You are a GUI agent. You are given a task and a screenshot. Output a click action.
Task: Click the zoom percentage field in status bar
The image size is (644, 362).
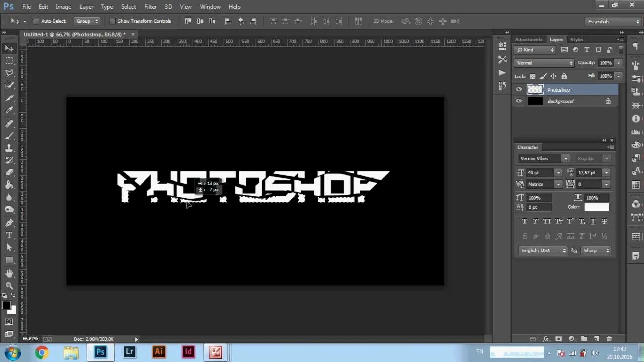point(31,339)
